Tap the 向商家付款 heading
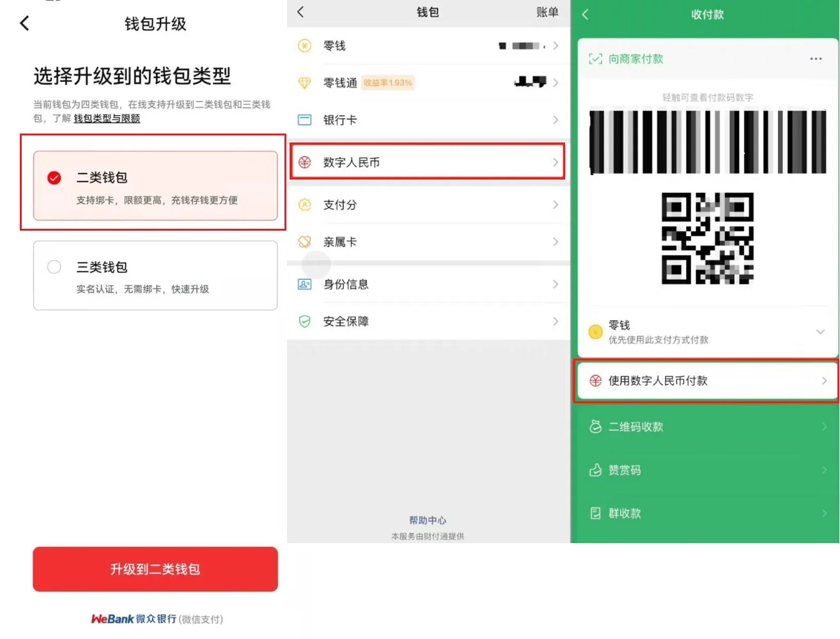The image size is (840, 639). point(635,59)
